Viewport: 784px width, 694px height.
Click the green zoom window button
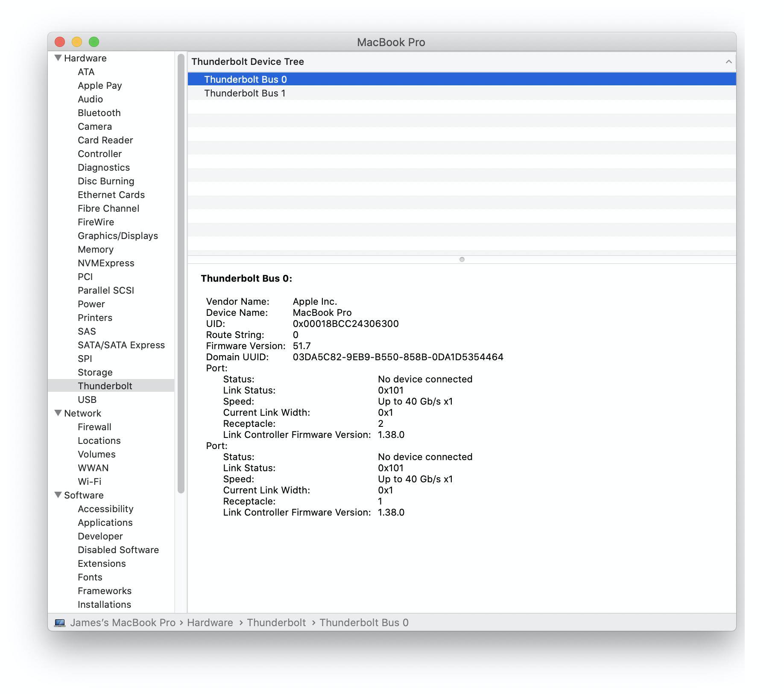pyautogui.click(x=94, y=42)
